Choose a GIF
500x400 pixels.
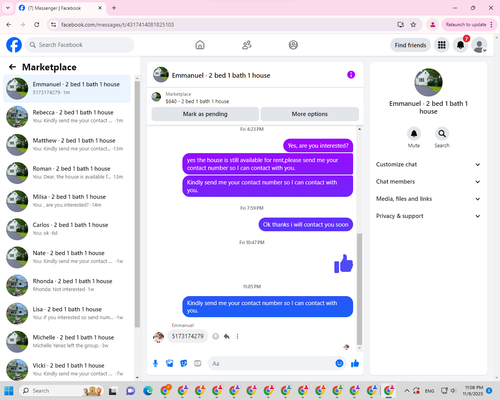click(198, 363)
